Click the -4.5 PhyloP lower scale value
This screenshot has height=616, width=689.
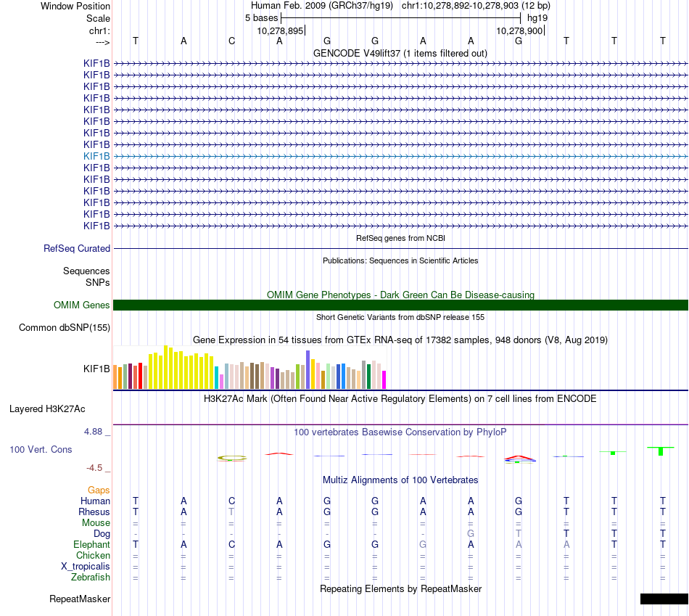coord(94,468)
